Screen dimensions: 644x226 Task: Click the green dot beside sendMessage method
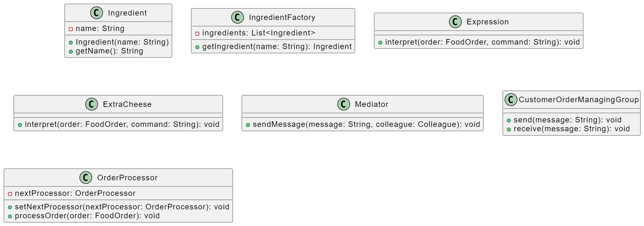pyautogui.click(x=248, y=125)
